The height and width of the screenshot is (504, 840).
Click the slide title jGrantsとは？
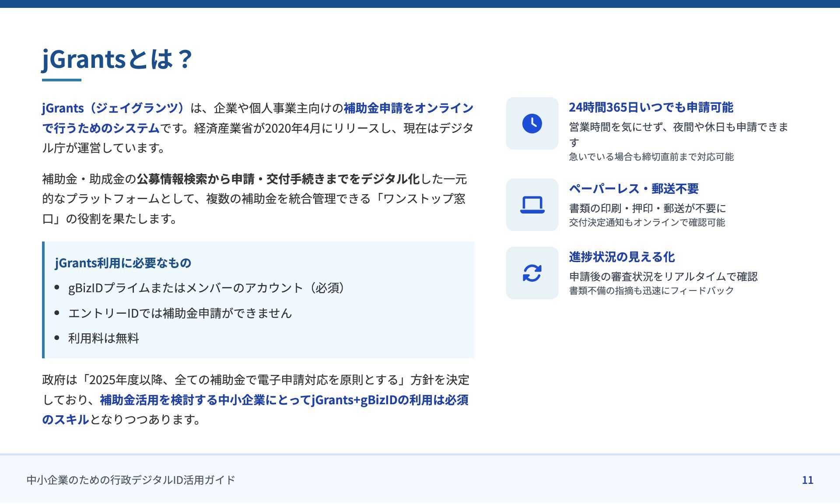click(117, 59)
